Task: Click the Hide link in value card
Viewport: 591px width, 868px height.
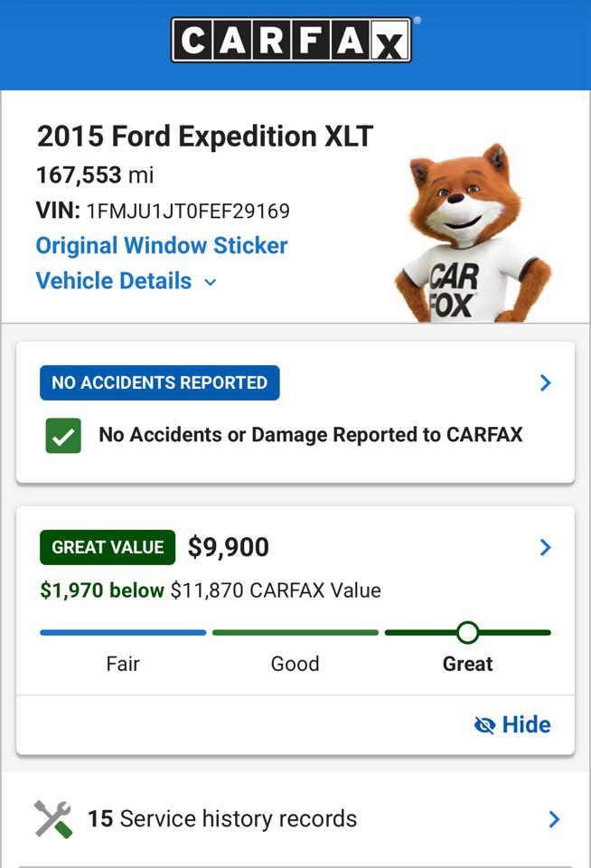Action: point(526,725)
